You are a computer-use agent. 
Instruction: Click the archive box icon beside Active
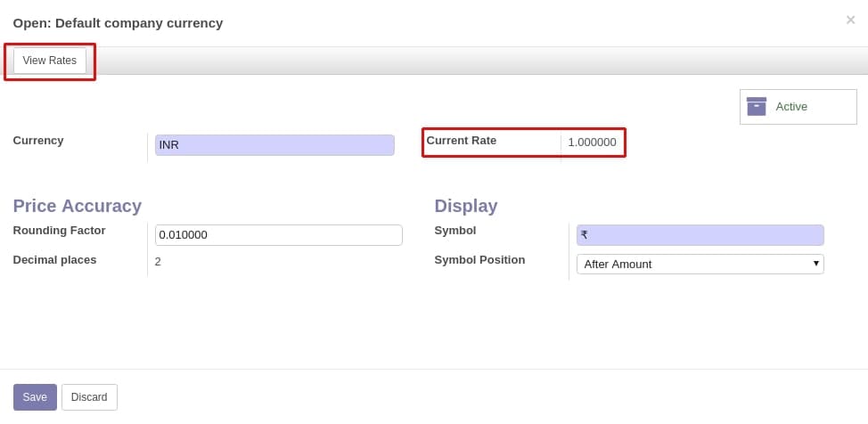757,106
